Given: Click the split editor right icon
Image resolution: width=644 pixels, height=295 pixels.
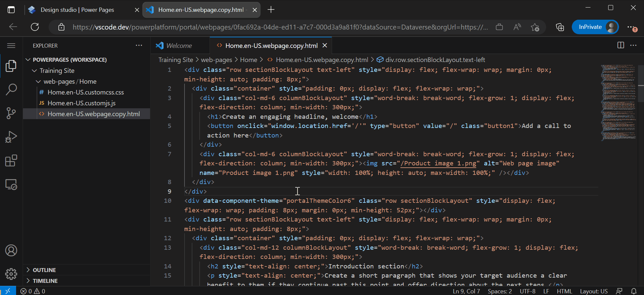Looking at the screenshot, I should point(620,45).
